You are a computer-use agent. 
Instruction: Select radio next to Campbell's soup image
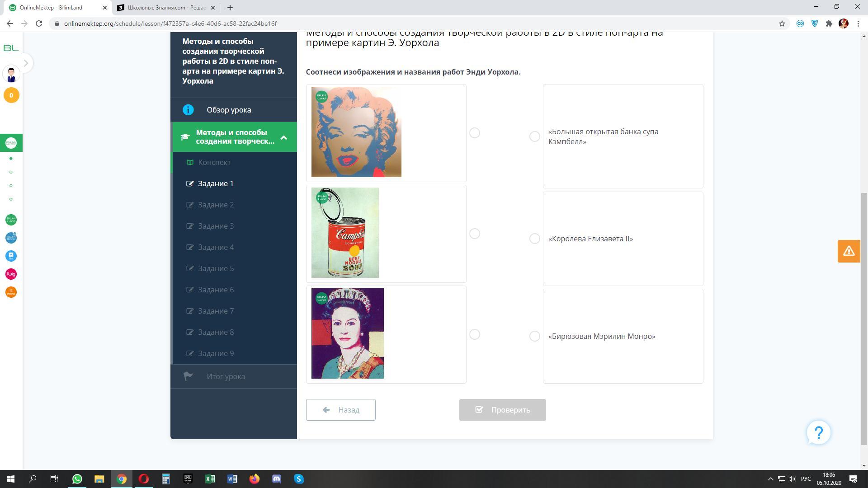(475, 234)
